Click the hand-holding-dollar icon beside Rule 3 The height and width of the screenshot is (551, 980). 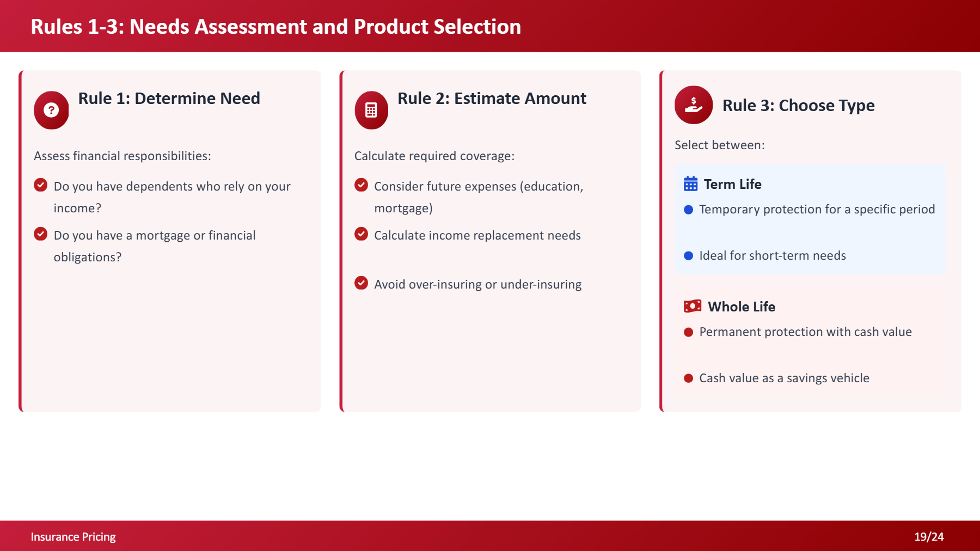694,105
